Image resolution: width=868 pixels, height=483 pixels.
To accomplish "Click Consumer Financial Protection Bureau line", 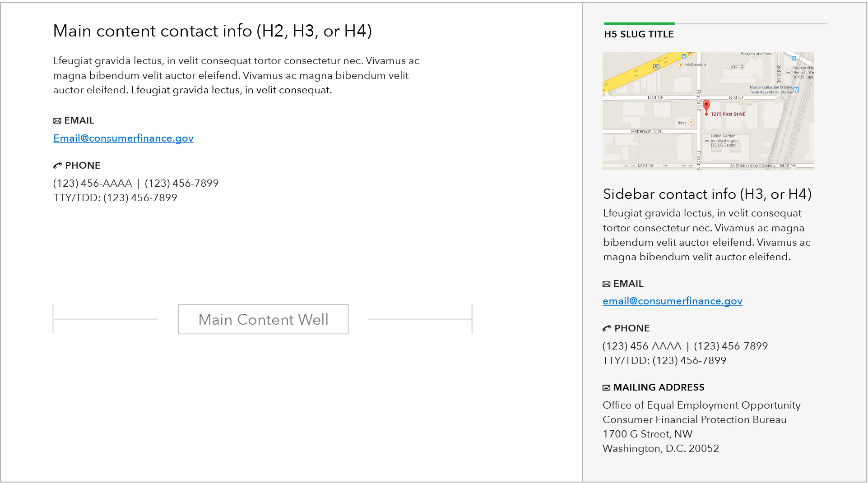I will (x=694, y=420).
